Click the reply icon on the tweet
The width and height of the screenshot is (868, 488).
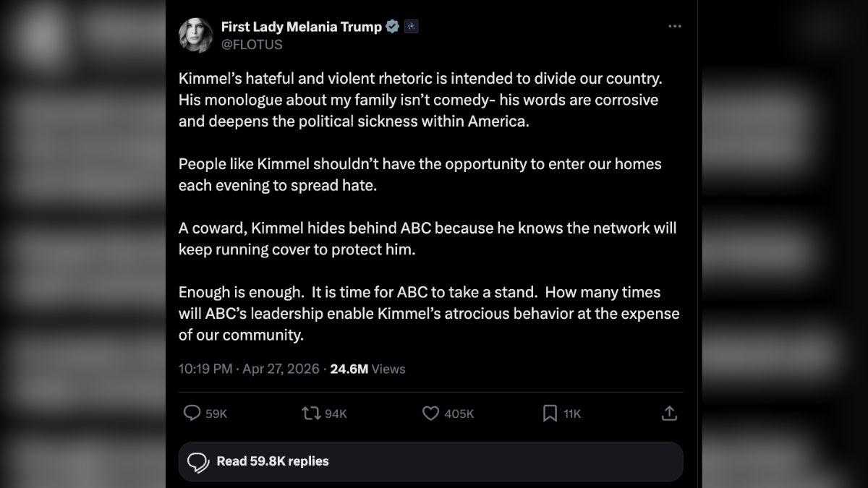(x=192, y=413)
